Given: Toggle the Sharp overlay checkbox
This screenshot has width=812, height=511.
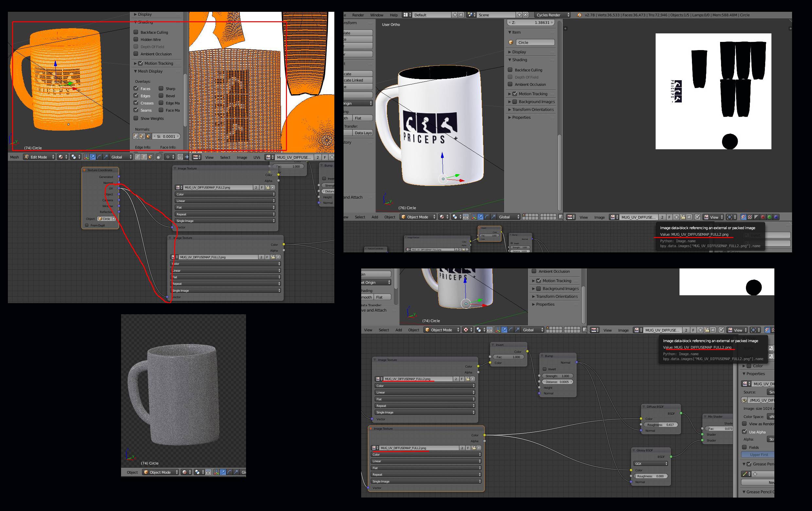Looking at the screenshot, I should tap(161, 88).
